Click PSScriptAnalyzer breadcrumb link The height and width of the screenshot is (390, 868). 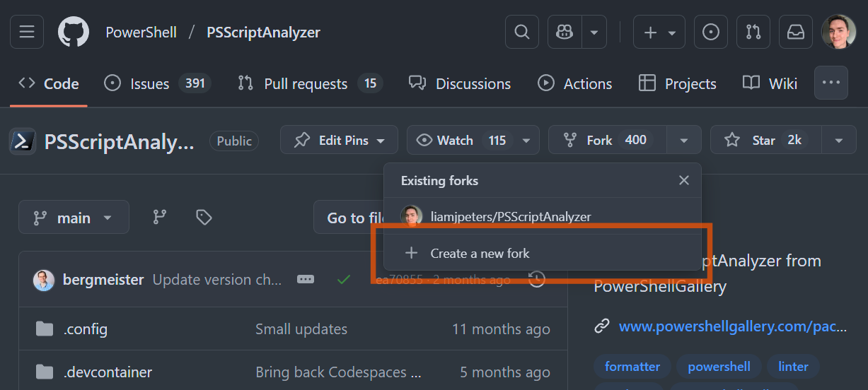[264, 32]
